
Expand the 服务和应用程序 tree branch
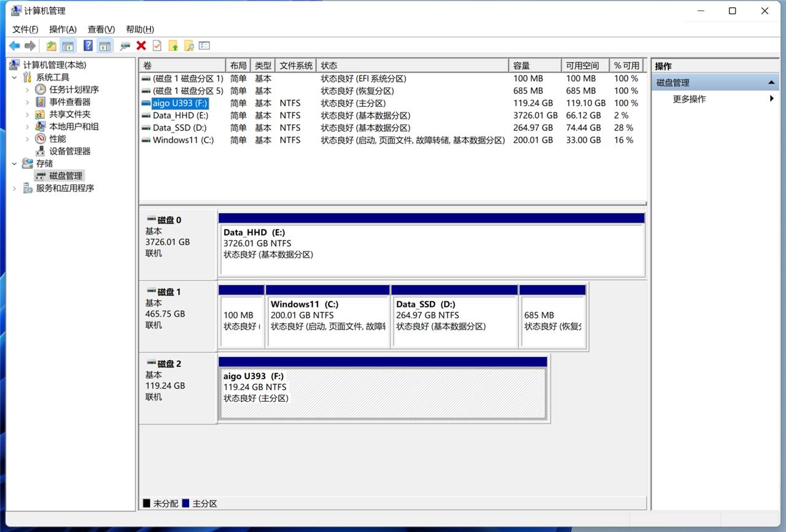tap(14, 188)
